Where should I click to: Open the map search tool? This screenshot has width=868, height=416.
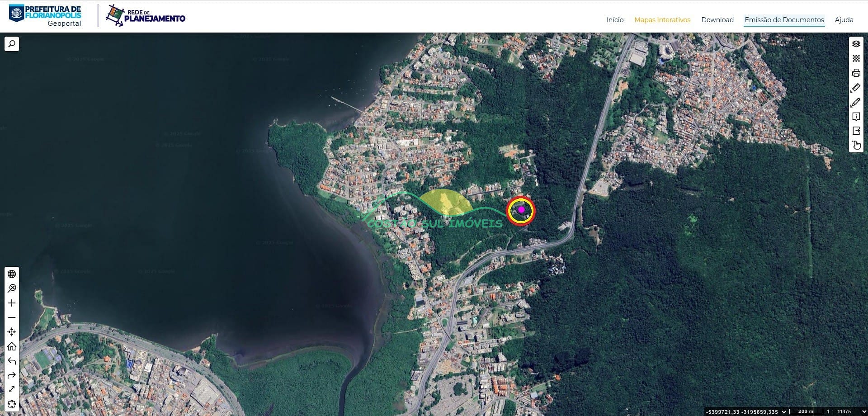pyautogui.click(x=12, y=44)
